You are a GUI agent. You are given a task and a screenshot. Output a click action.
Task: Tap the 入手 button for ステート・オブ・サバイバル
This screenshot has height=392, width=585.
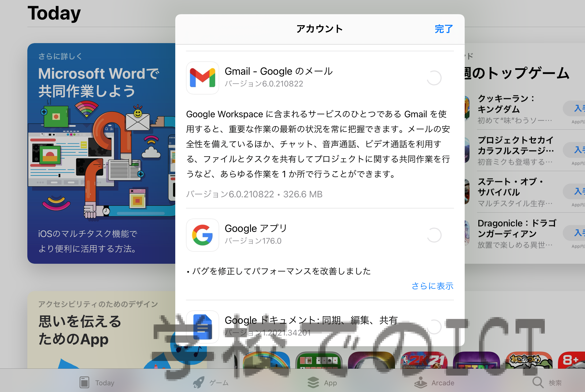point(574,191)
